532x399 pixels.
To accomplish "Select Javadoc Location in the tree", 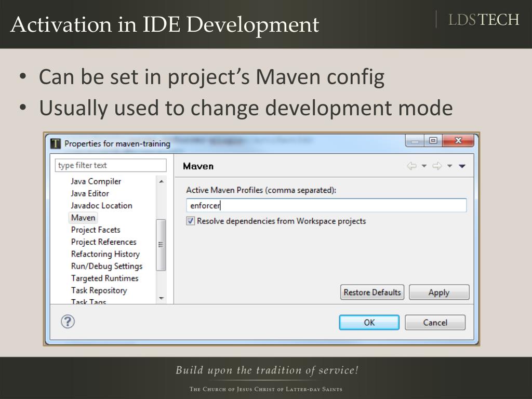I will point(101,206).
